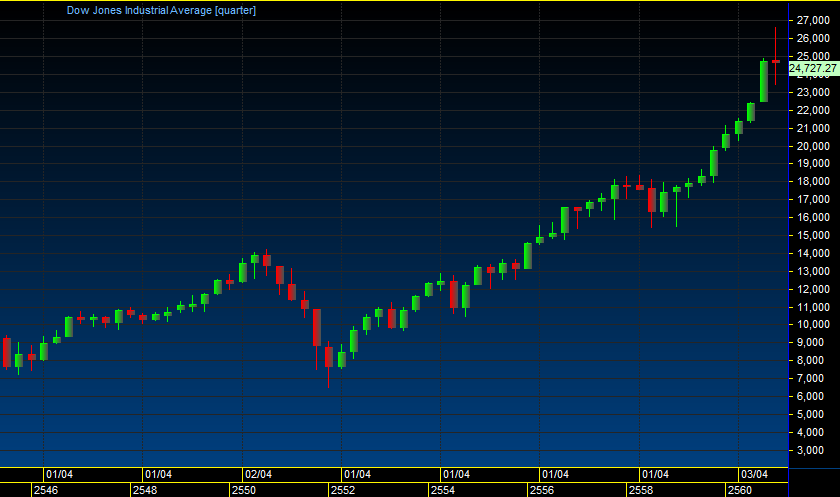840x497 pixels.
Task: Select year 2560 on the time axis
Action: (x=740, y=490)
